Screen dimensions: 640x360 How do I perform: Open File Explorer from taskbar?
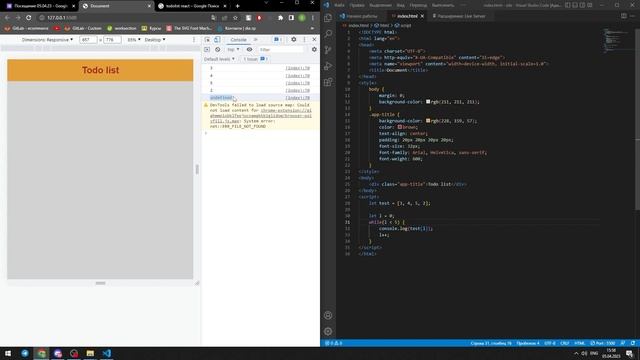pos(90,353)
